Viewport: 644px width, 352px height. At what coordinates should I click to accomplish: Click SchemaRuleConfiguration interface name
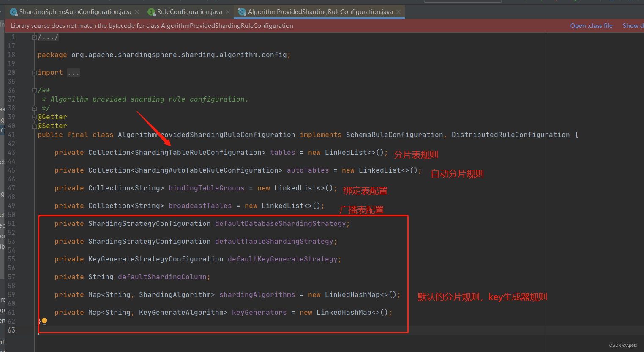coord(394,135)
